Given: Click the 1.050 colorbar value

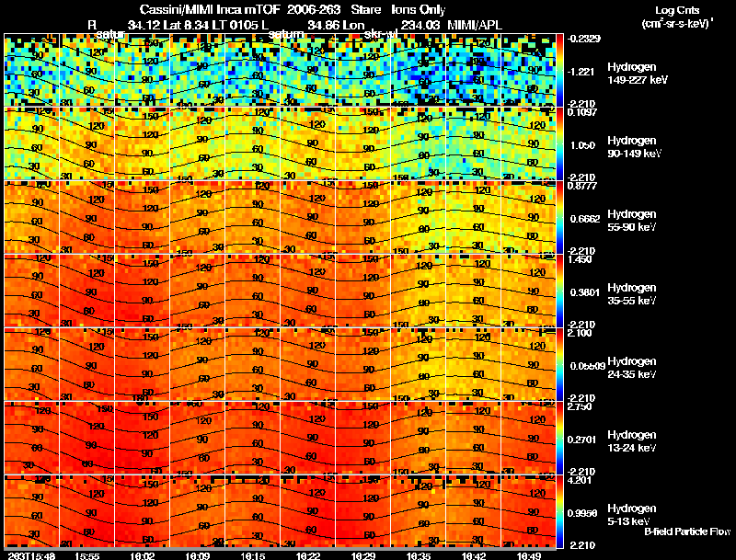Looking at the screenshot, I should tap(582, 145).
